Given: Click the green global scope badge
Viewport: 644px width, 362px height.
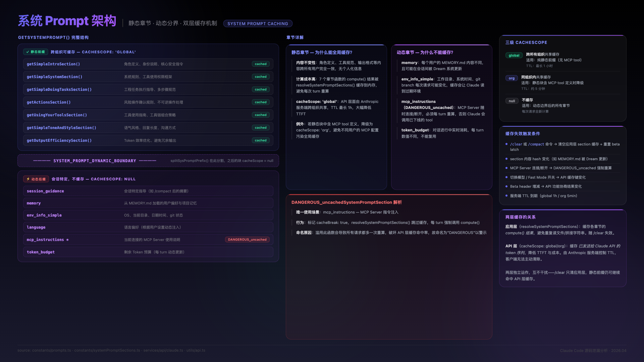Looking at the screenshot, I should tap(514, 56).
